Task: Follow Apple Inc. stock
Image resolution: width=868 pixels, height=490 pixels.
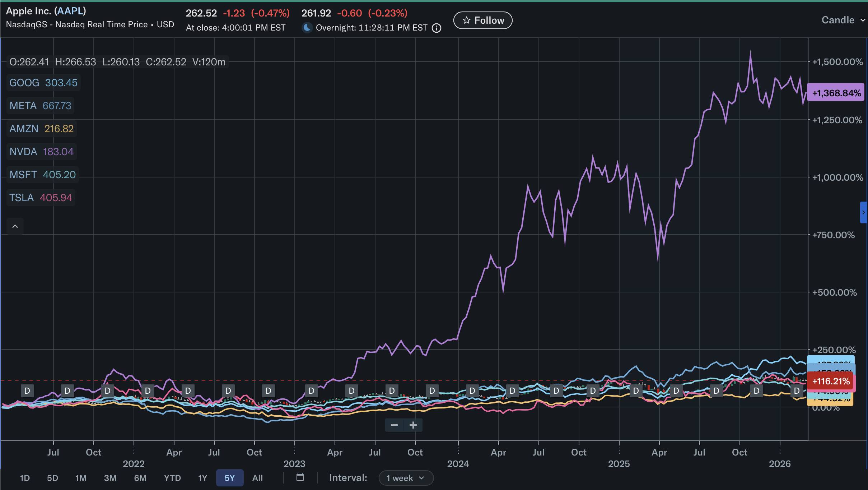Action: (x=483, y=20)
